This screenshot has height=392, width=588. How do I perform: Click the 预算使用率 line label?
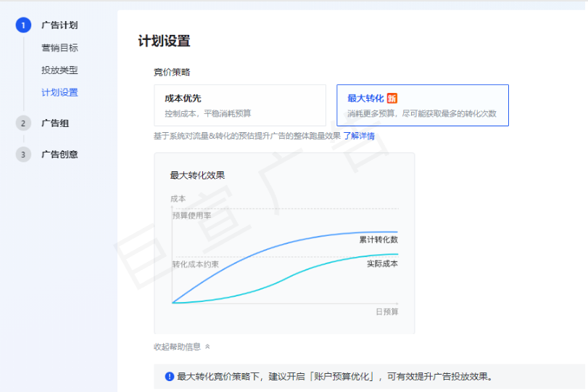[x=191, y=216]
